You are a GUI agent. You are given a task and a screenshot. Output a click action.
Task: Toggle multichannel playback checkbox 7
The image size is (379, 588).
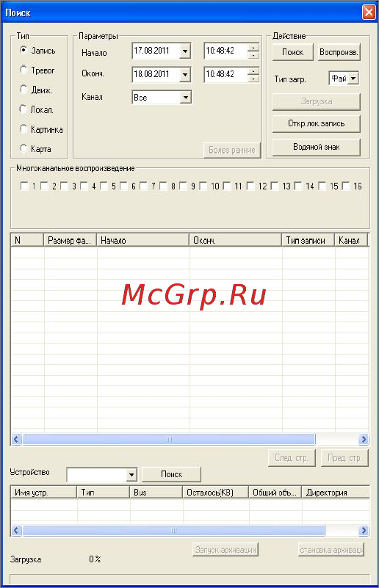(x=144, y=186)
